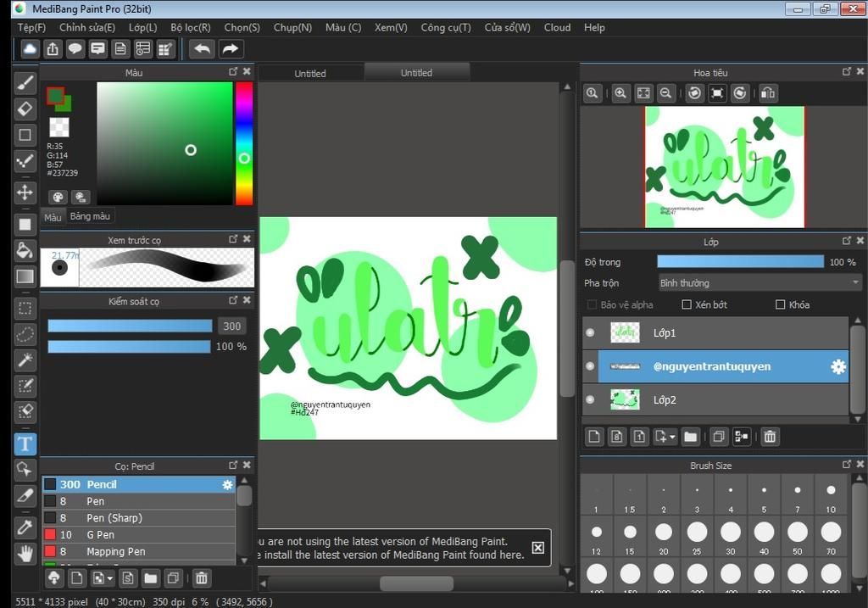Fit canvas to navigator window
The height and width of the screenshot is (608, 868).
click(643, 93)
